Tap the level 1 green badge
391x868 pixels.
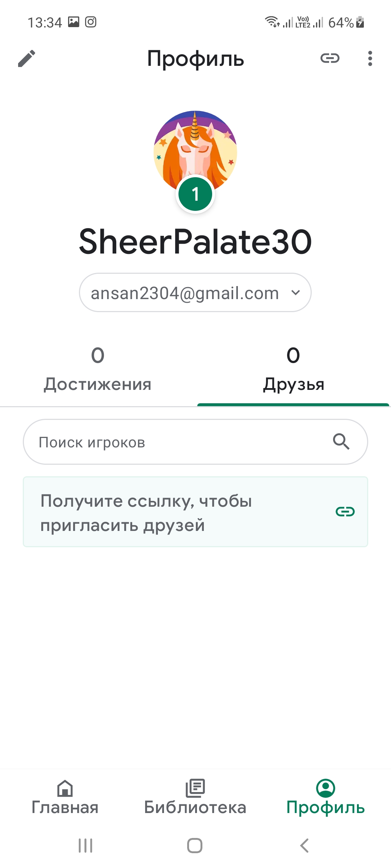[x=195, y=194]
